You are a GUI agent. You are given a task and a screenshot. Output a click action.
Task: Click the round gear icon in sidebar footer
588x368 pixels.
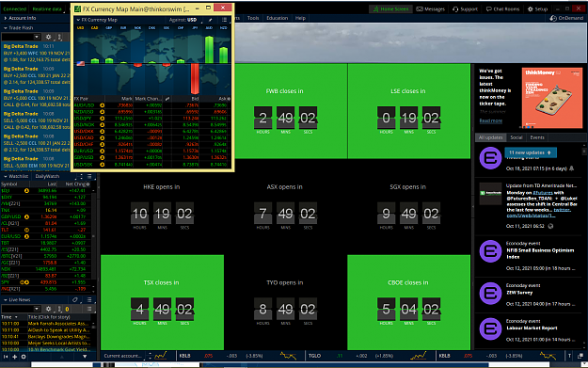[x=24, y=357]
